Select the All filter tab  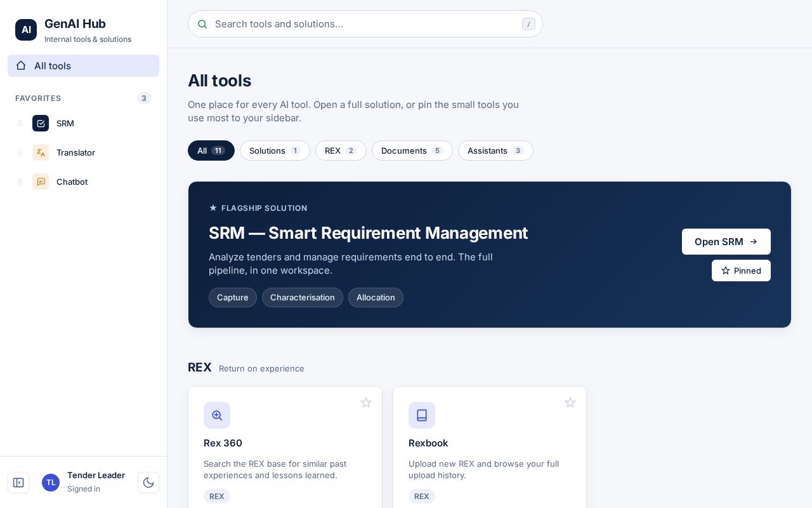(x=211, y=150)
